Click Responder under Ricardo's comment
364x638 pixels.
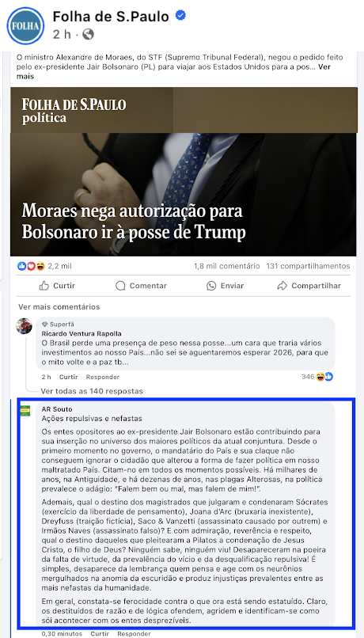103,378
